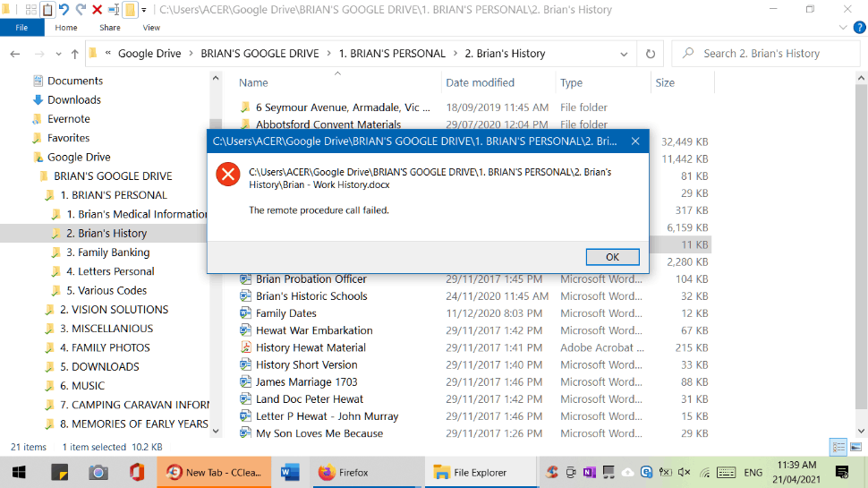Switch to Details view layout button
Image resolution: width=868 pixels, height=488 pixels.
[x=838, y=447]
